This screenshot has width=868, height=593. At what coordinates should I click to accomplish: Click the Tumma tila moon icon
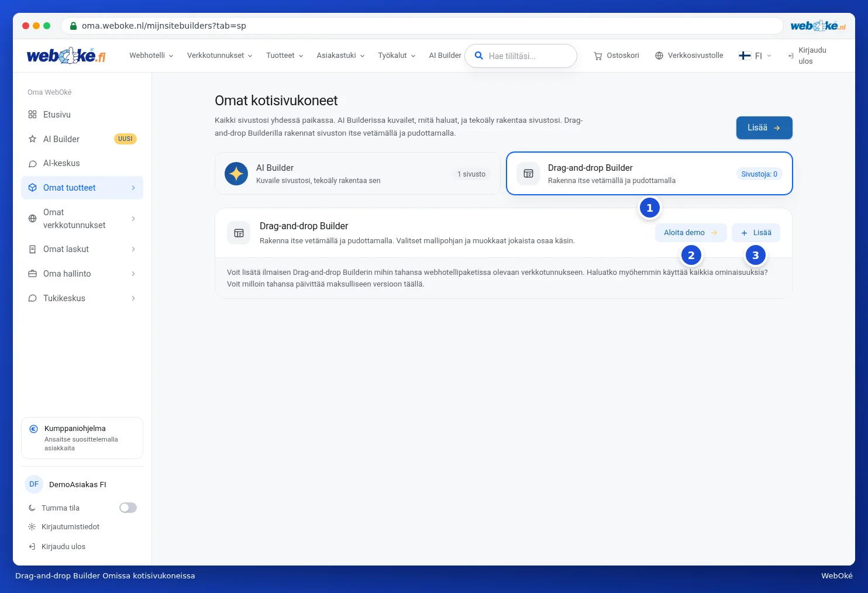pos(32,508)
